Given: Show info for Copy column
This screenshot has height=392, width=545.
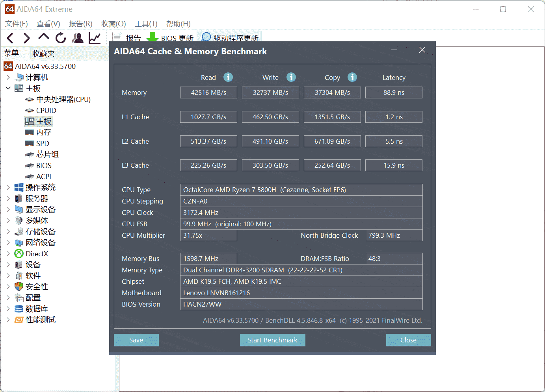Looking at the screenshot, I should (352, 77).
